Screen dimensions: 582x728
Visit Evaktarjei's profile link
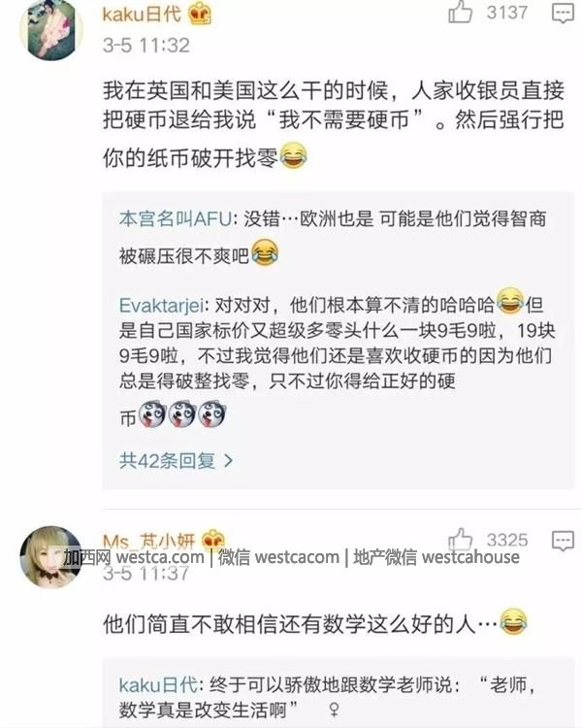coord(161,306)
